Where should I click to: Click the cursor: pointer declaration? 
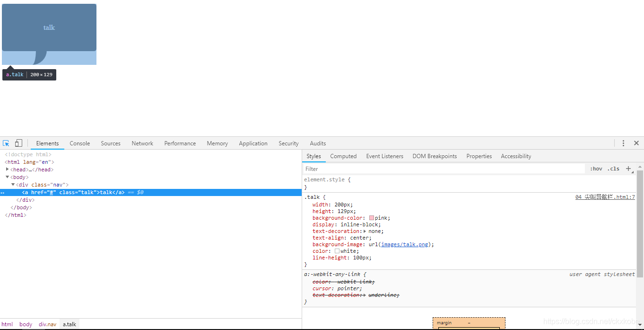pyautogui.click(x=337, y=288)
